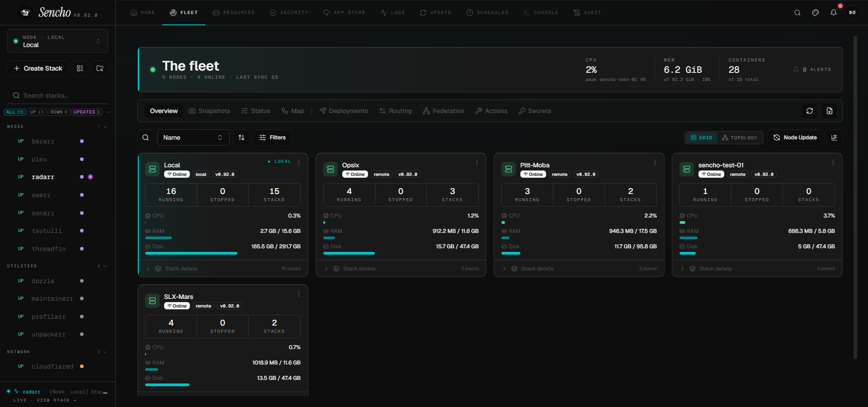This screenshot has height=407, width=868.
Task: Switch to the Secrets tab
Action: pos(535,111)
